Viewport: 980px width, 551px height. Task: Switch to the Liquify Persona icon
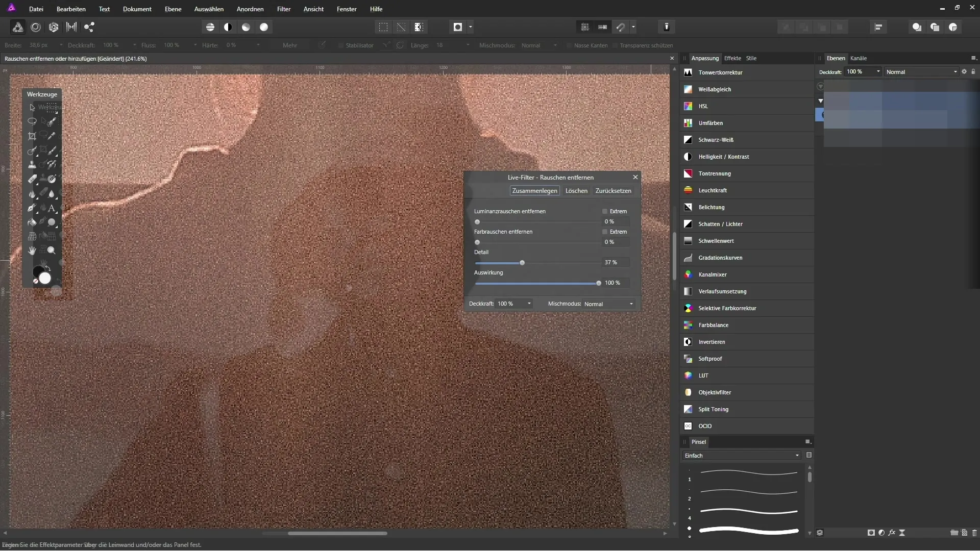(x=36, y=27)
